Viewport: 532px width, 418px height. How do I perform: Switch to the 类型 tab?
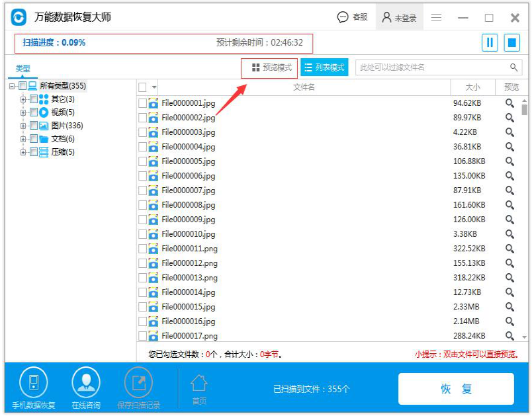pos(23,68)
